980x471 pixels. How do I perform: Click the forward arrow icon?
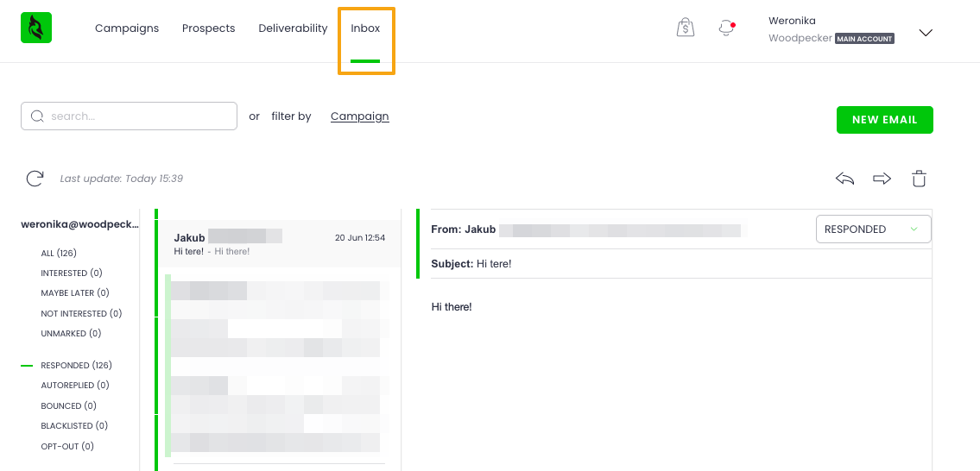pos(882,179)
